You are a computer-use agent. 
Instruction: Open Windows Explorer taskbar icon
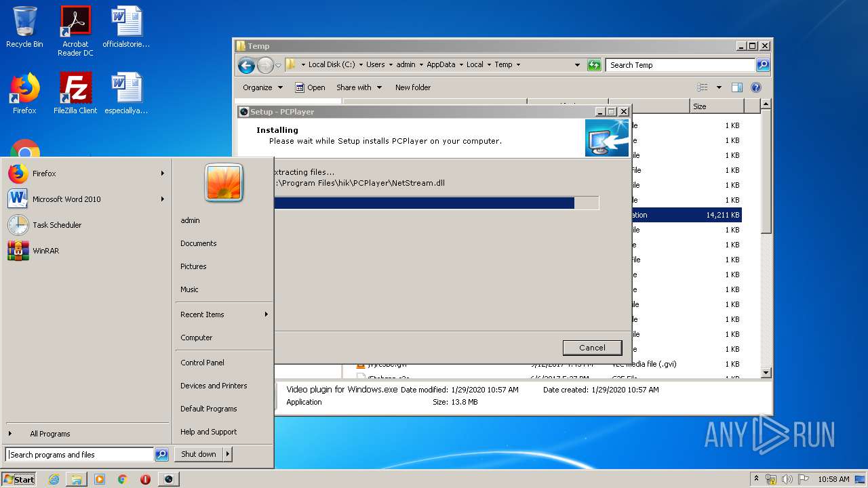77,479
